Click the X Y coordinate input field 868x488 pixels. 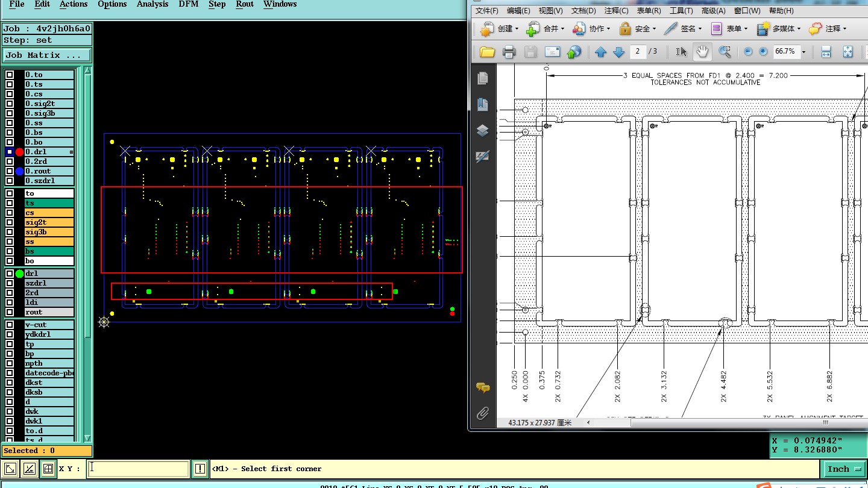coord(138,469)
